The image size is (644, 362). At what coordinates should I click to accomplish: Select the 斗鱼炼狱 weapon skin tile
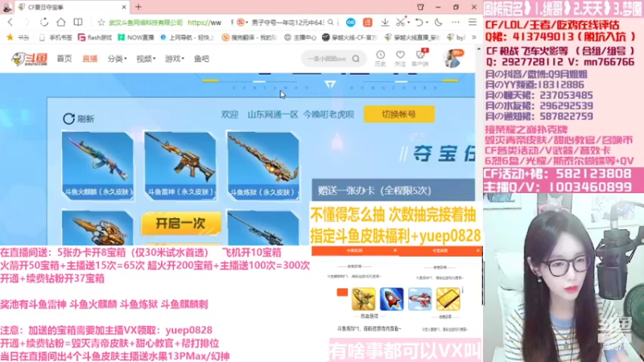(263, 166)
